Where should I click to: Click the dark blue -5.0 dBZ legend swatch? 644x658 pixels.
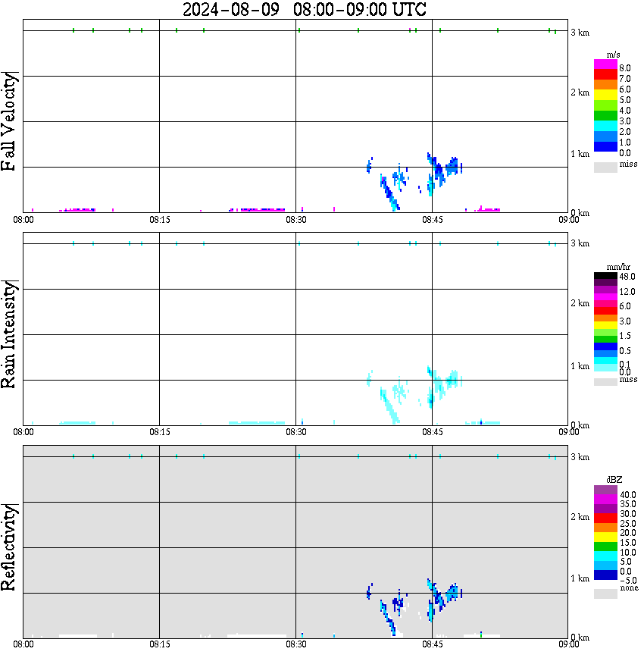point(605,575)
